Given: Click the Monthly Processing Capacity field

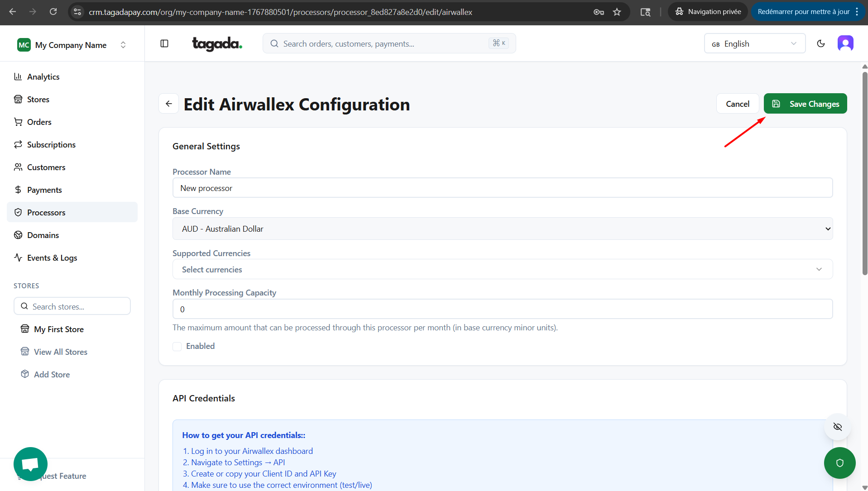Looking at the screenshot, I should 502,309.
